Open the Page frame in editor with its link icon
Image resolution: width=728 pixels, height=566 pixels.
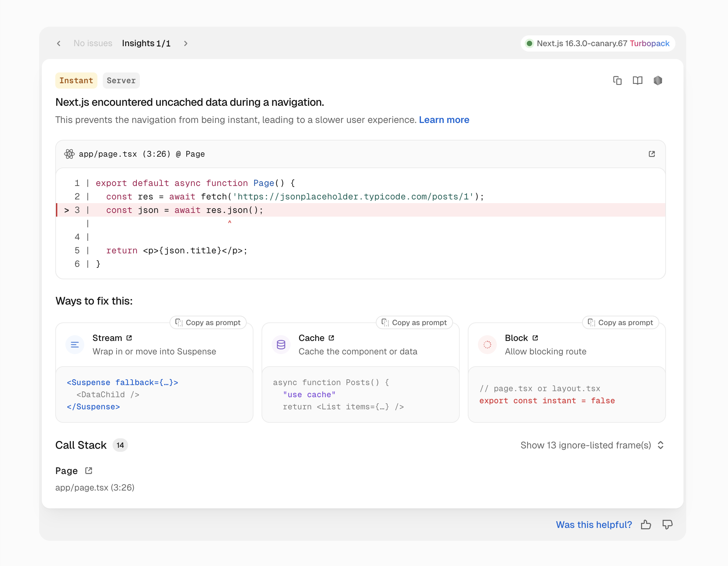tap(89, 471)
